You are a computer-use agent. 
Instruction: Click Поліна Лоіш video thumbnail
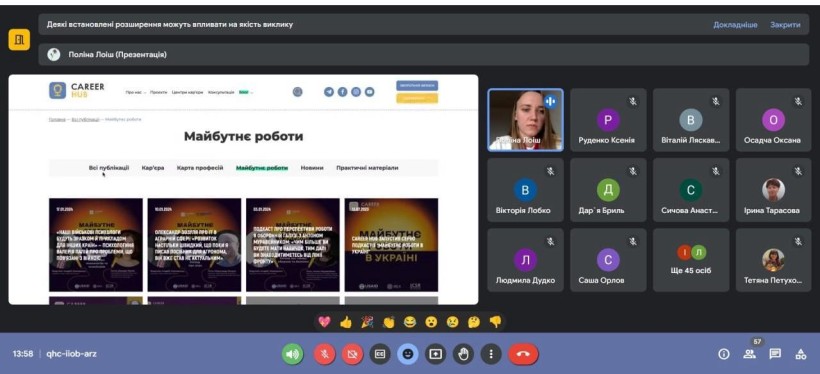click(526, 120)
